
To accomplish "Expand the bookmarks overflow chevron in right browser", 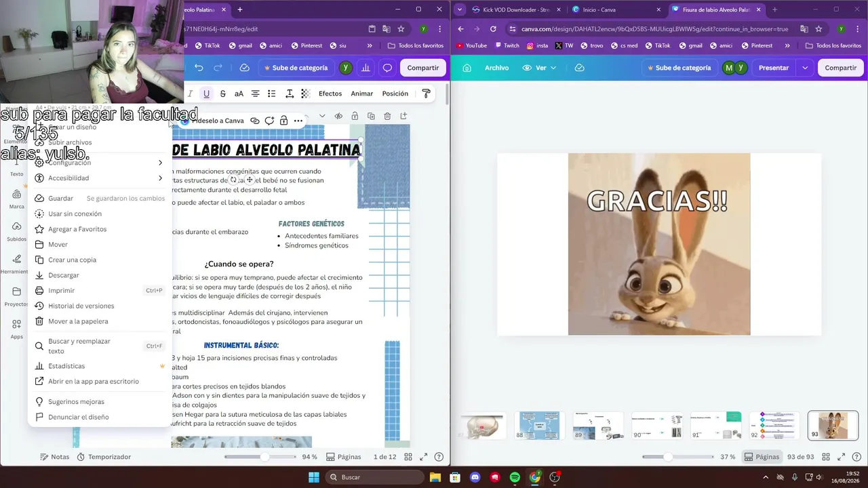I will [787, 45].
